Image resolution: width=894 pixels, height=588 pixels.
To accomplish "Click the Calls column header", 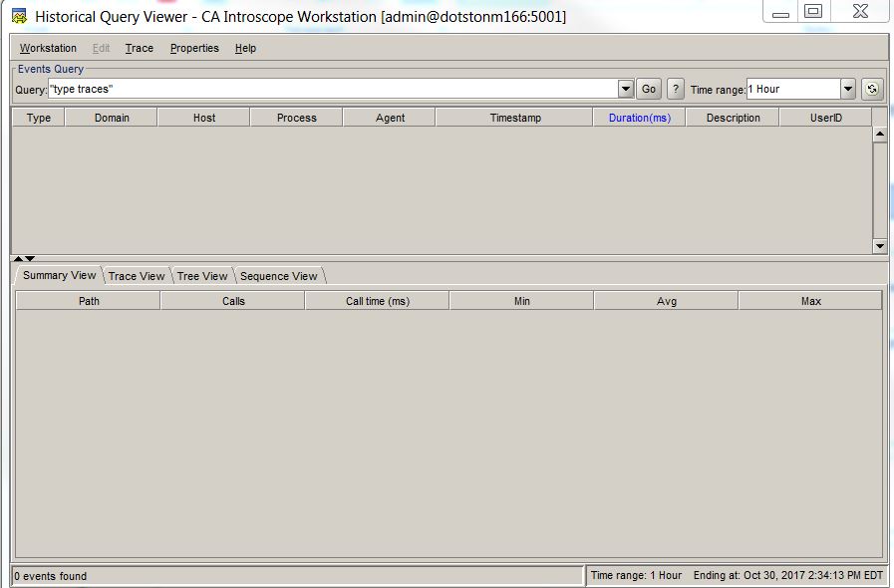I will click(x=233, y=301).
